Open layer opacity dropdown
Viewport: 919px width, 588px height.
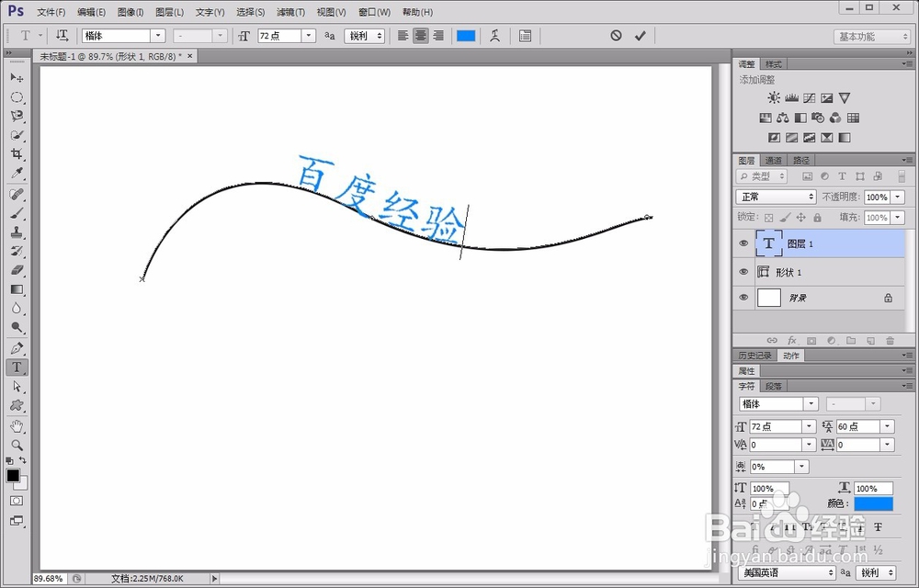(x=898, y=198)
